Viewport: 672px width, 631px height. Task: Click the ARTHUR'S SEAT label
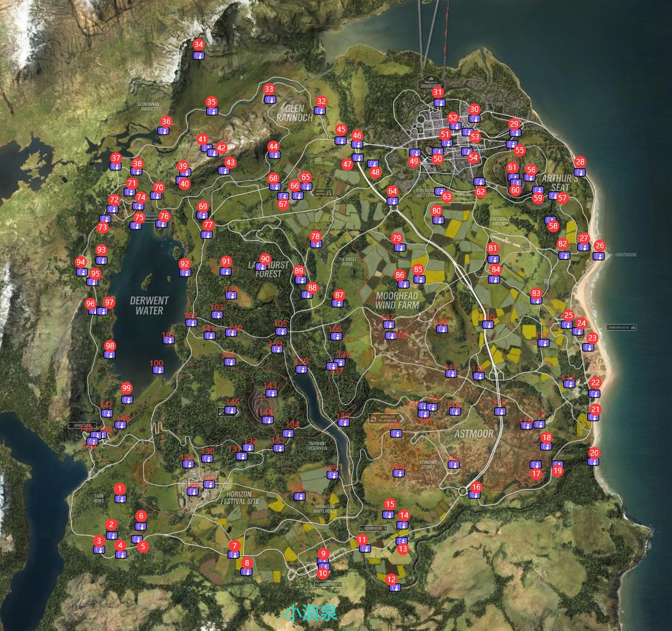click(560, 183)
